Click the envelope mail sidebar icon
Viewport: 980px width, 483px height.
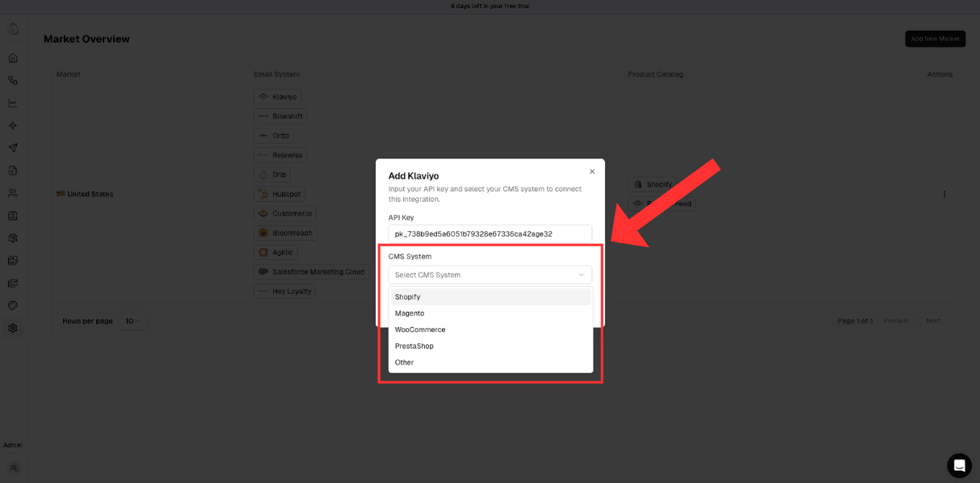point(13,283)
